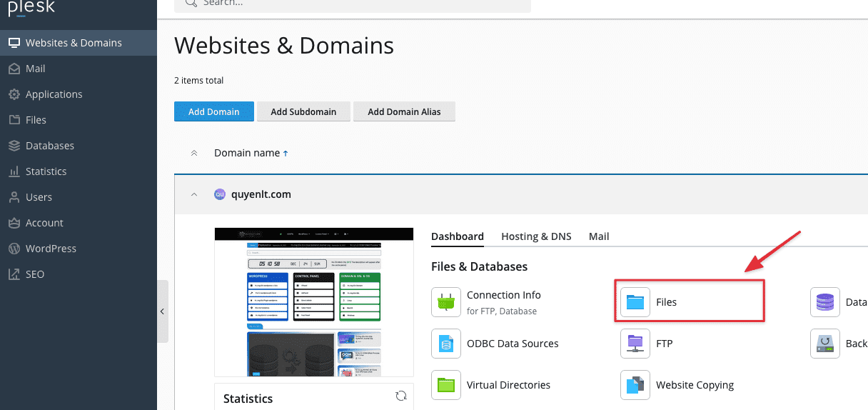Refresh the Statistics panel

point(401,396)
